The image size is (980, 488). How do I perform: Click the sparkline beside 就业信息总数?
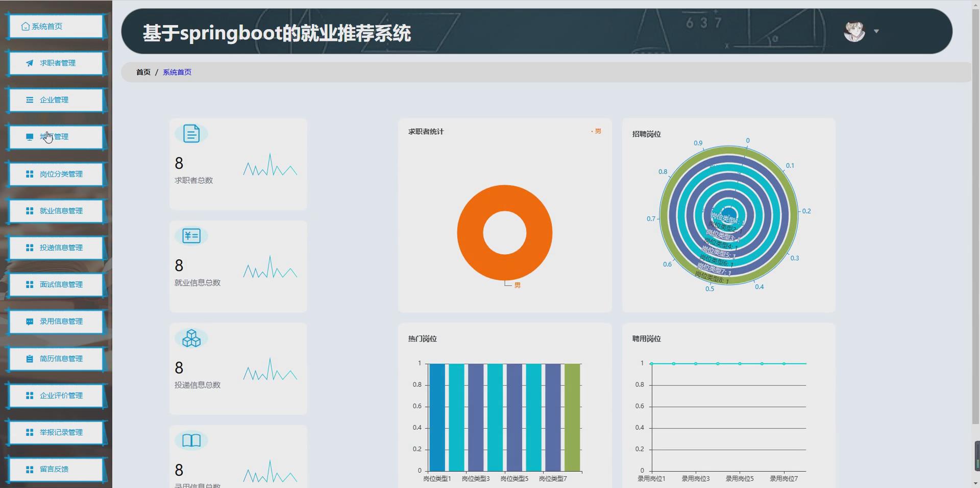click(270, 266)
